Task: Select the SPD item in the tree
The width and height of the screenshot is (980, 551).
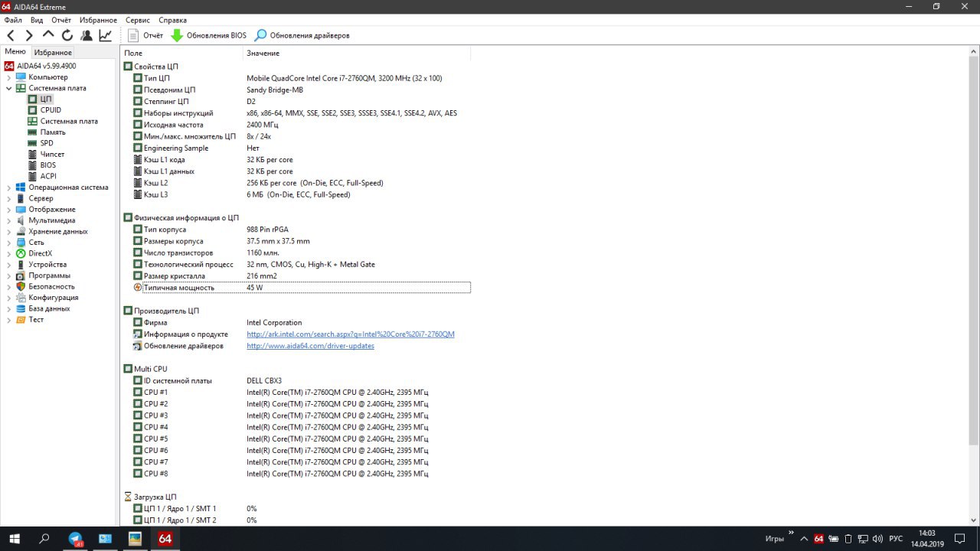Action: (47, 143)
